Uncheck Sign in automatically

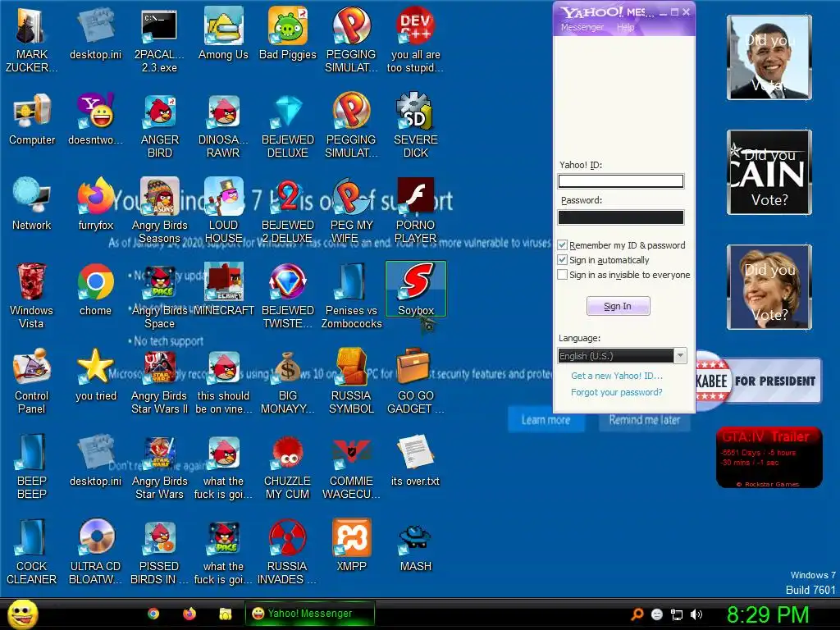coord(563,260)
